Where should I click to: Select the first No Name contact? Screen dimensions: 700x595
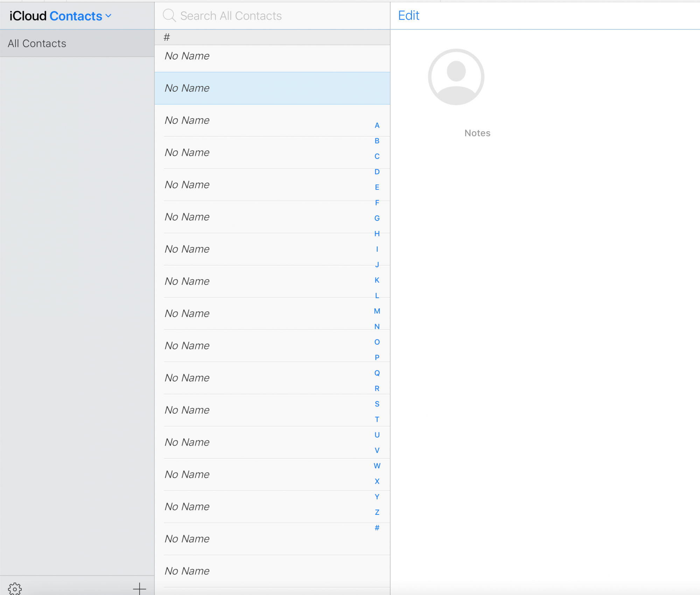(x=272, y=56)
